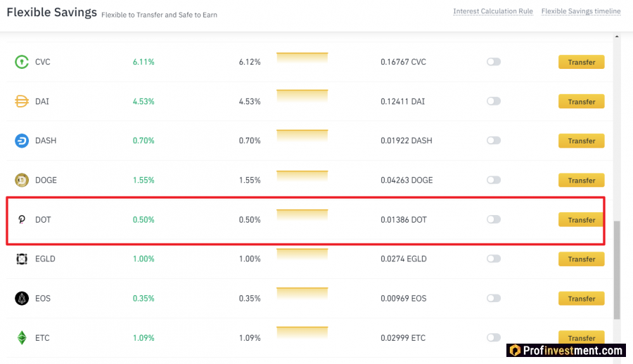Click the ETC yield trend chart

[302, 332]
